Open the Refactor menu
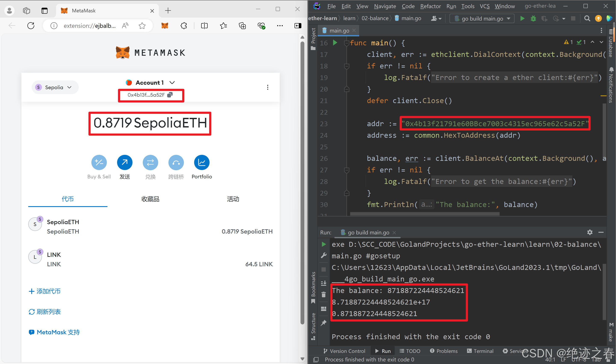The image size is (616, 364). [x=430, y=6]
